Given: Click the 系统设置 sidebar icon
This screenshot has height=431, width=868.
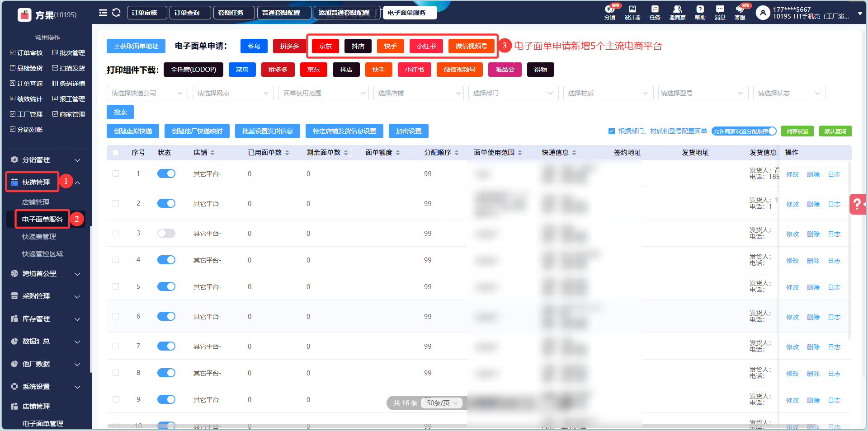Looking at the screenshot, I should tap(14, 387).
